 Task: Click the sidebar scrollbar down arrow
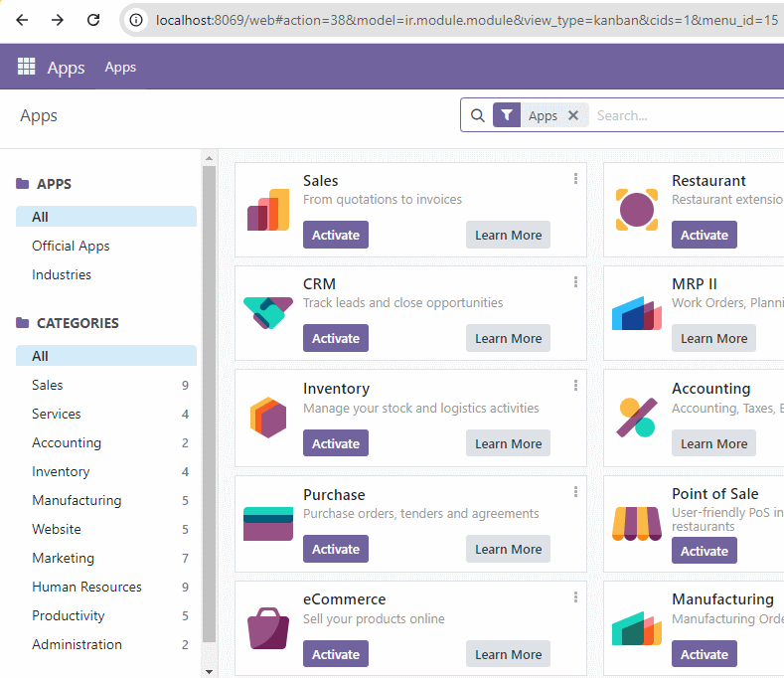click(209, 672)
